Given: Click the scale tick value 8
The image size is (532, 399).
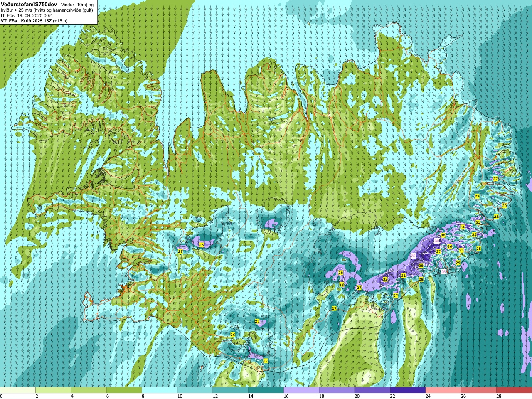Looking at the screenshot, I should pyautogui.click(x=143, y=396).
